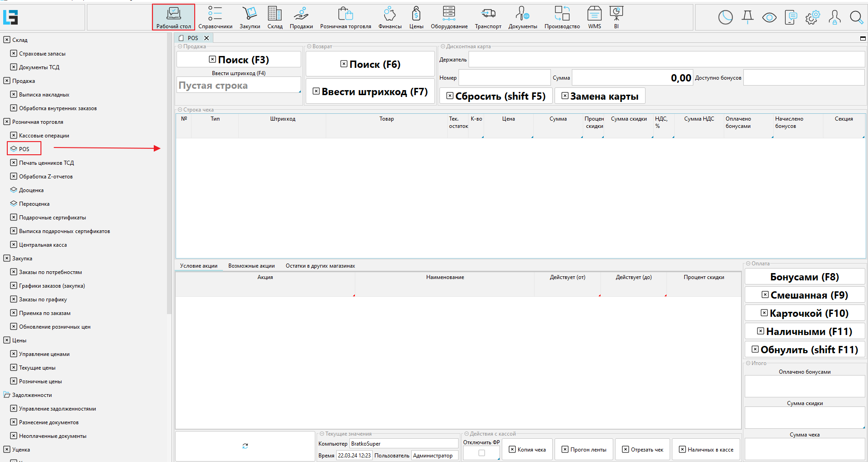The height and width of the screenshot is (462, 868).
Task: Close the POS tab
Action: point(207,38)
